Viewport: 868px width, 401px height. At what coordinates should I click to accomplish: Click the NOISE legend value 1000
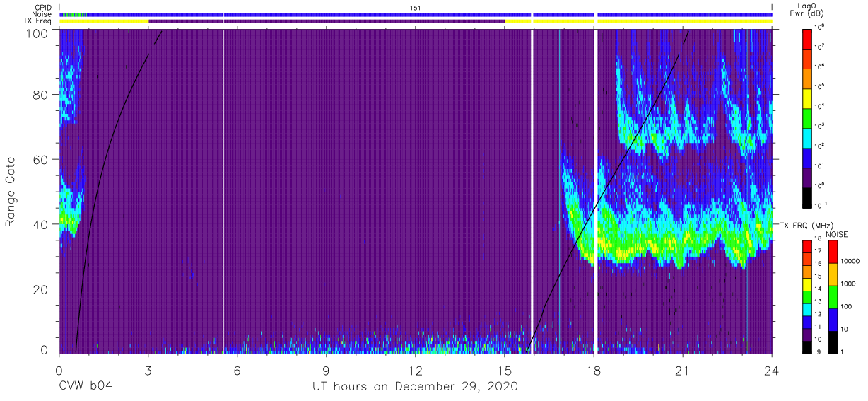click(x=849, y=284)
